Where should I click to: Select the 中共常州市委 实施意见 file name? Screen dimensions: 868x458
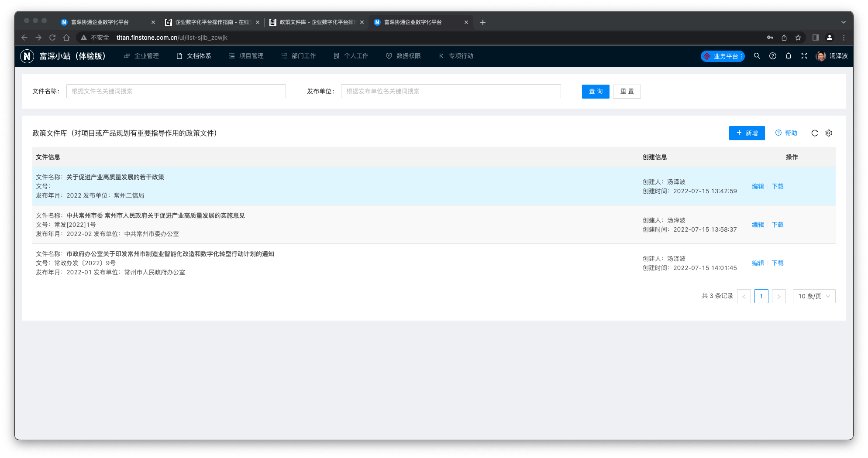[155, 215]
